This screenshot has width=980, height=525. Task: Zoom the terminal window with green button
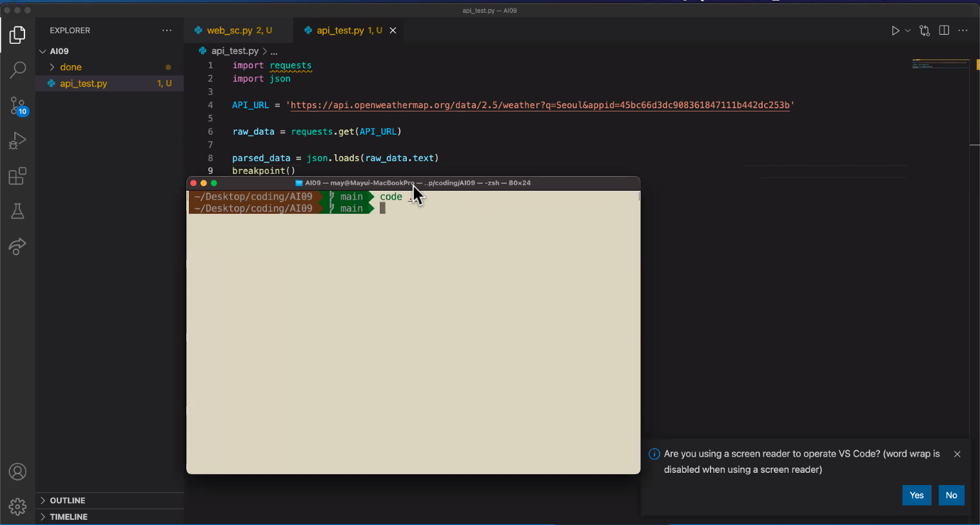point(214,183)
